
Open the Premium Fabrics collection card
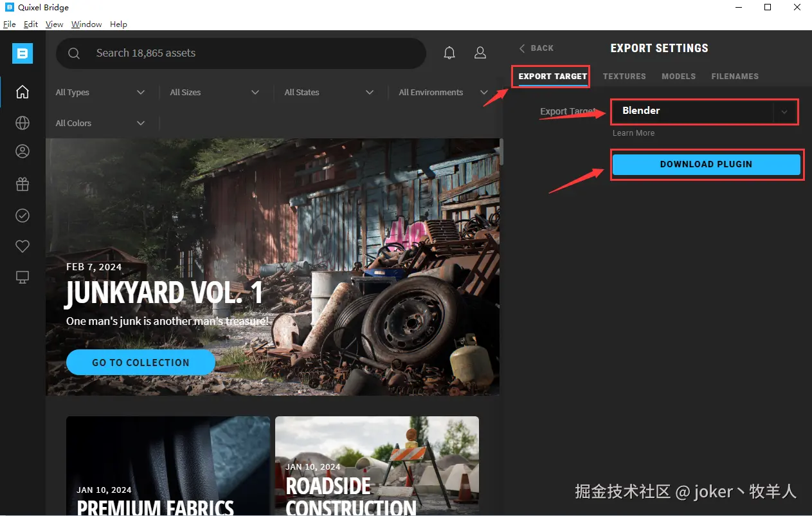168,466
